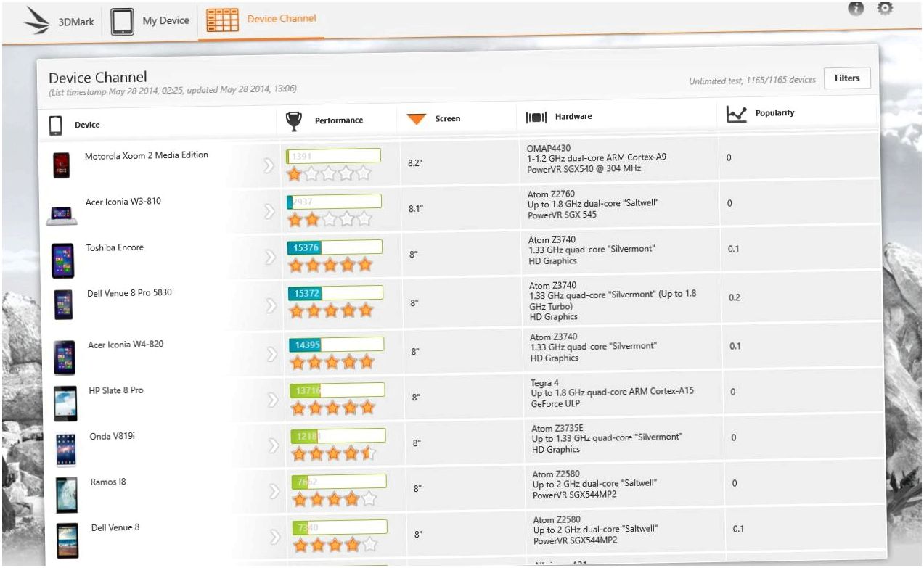This screenshot has height=568, width=924.
Task: Click the 8.2" screen size value
Action: pyautogui.click(x=415, y=164)
